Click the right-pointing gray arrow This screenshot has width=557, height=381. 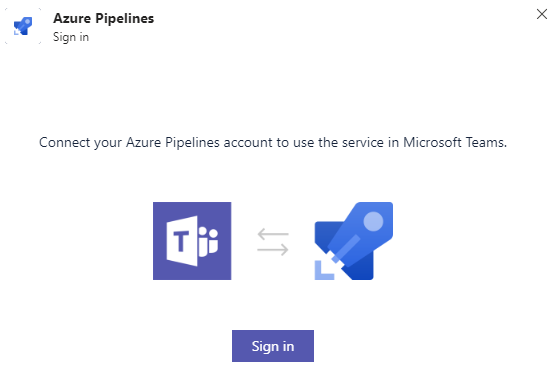tap(273, 250)
